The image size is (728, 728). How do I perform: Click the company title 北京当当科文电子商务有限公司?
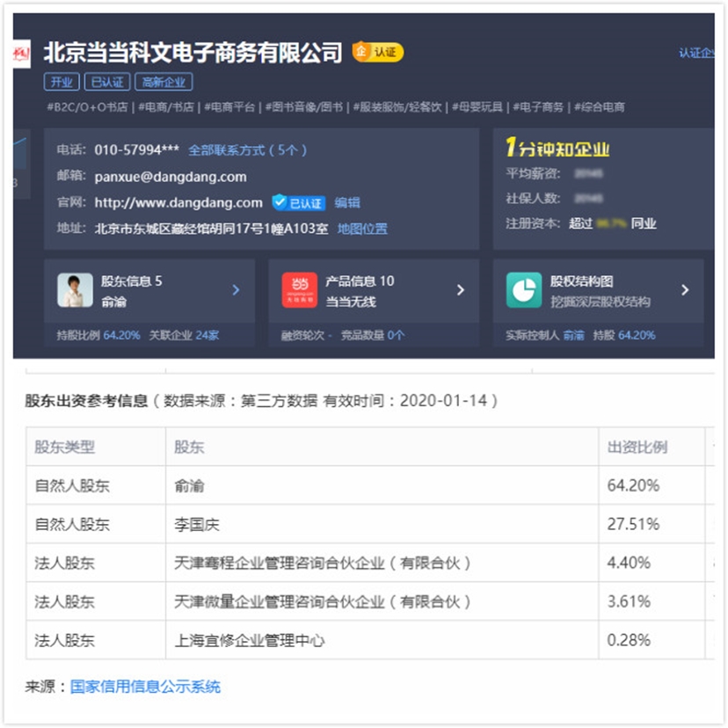[x=193, y=52]
